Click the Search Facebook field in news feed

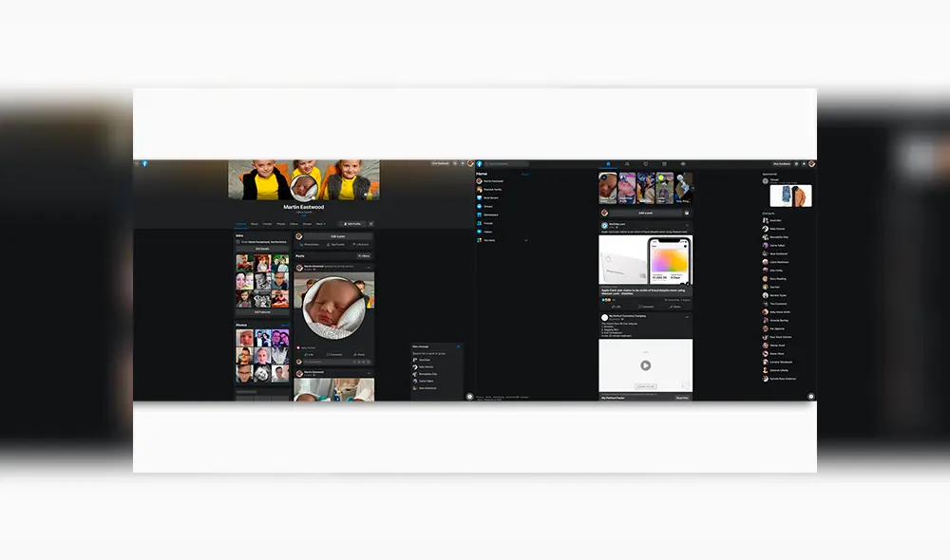(508, 164)
